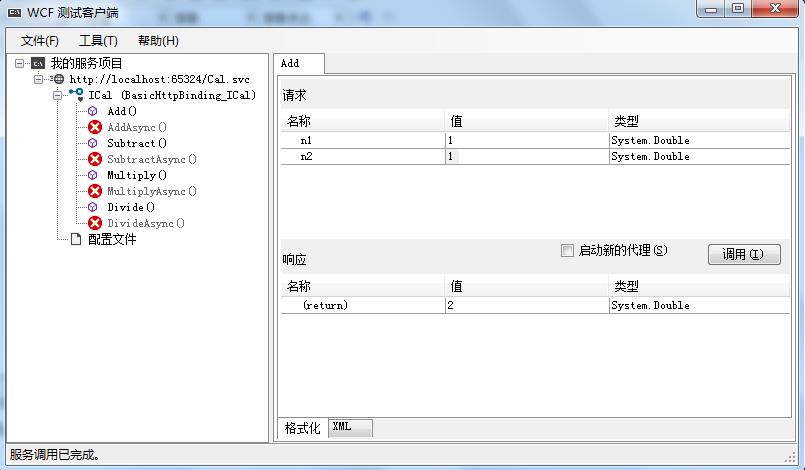Click the red error icon beside SubtractAsync()
The width and height of the screenshot is (805, 470).
click(95, 159)
